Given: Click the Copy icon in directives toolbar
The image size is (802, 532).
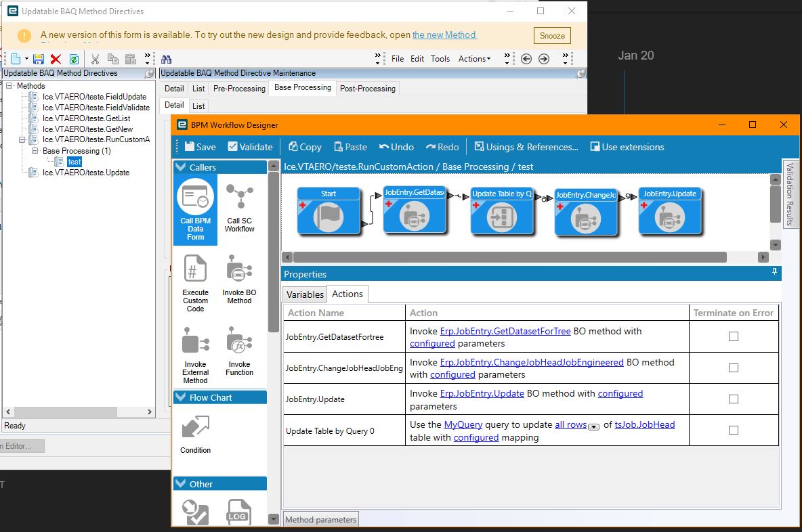Looking at the screenshot, I should 113,60.
